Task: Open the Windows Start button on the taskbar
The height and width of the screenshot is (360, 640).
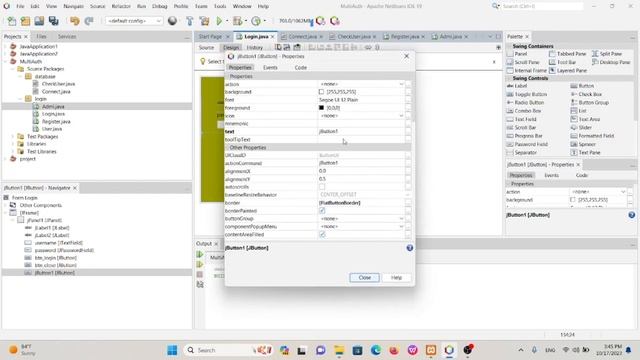Action: [172, 350]
